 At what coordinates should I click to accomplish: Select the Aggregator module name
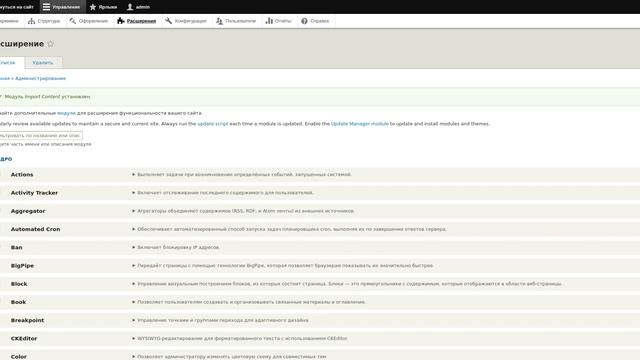point(28,211)
